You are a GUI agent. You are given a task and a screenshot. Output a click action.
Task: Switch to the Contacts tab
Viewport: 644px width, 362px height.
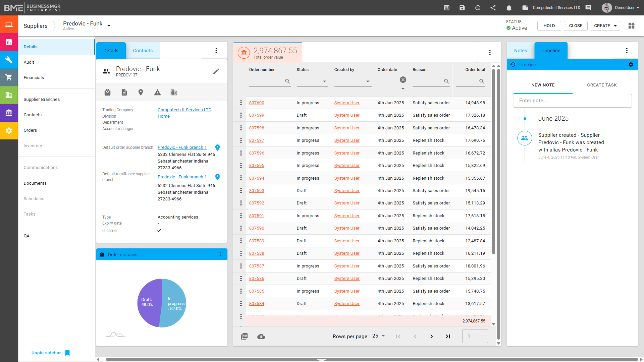pos(143,51)
